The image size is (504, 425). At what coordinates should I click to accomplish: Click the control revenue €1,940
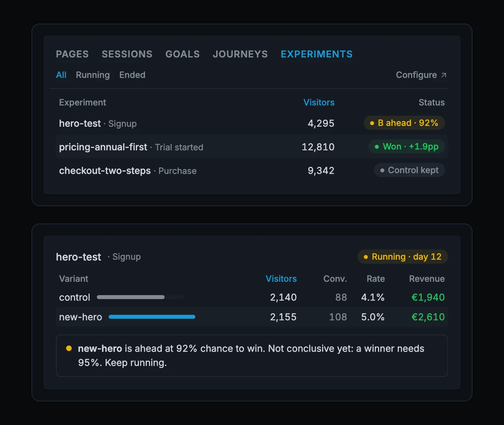tap(428, 297)
